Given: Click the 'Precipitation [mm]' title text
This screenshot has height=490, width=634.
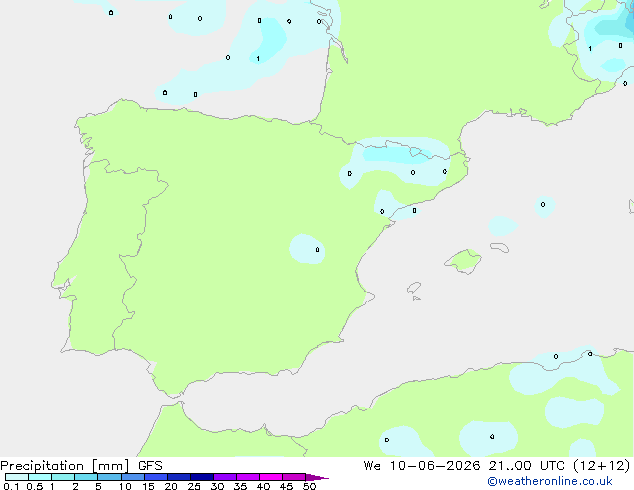Looking at the screenshot, I should (65, 466).
